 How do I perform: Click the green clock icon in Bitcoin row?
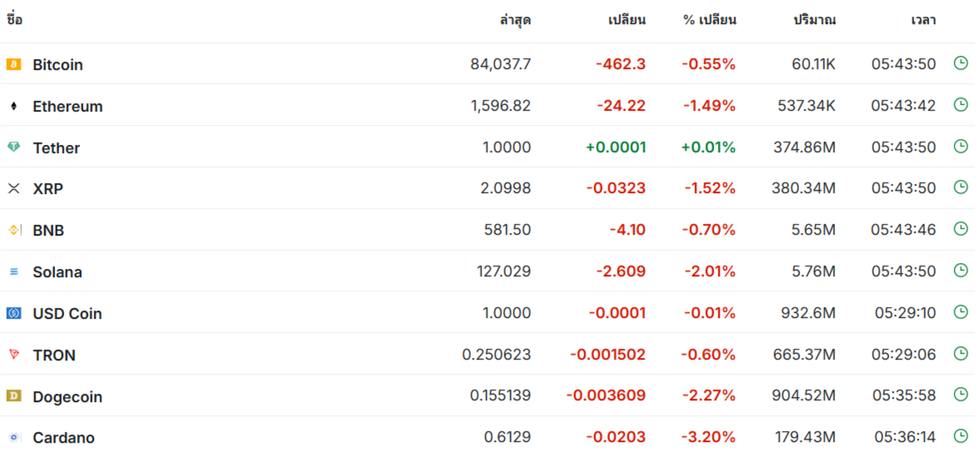pos(960,63)
